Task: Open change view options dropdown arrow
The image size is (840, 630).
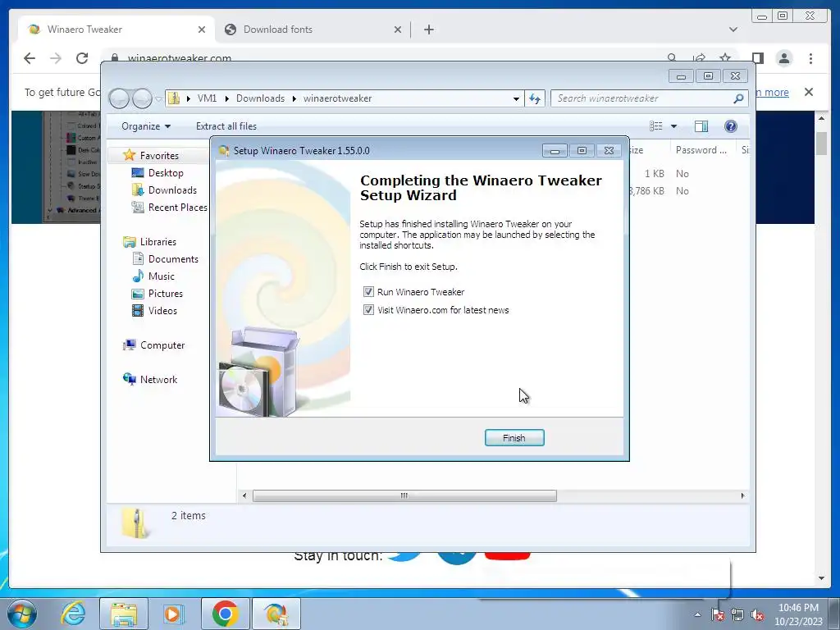Action: [674, 126]
